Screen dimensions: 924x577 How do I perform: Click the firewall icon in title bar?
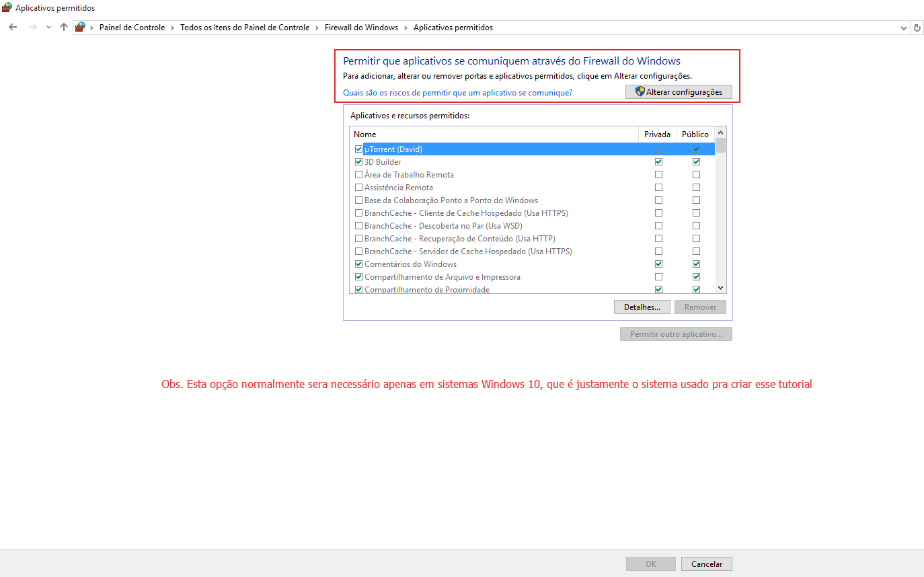pos(7,8)
